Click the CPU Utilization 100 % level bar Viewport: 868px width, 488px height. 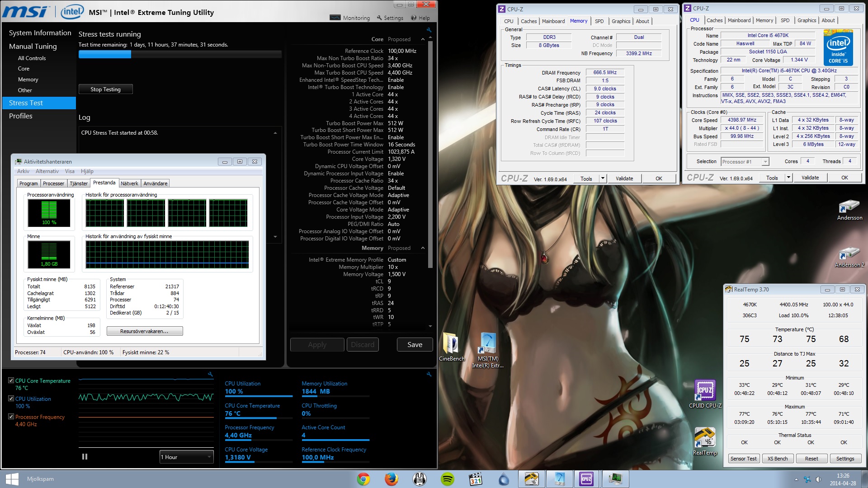point(259,396)
